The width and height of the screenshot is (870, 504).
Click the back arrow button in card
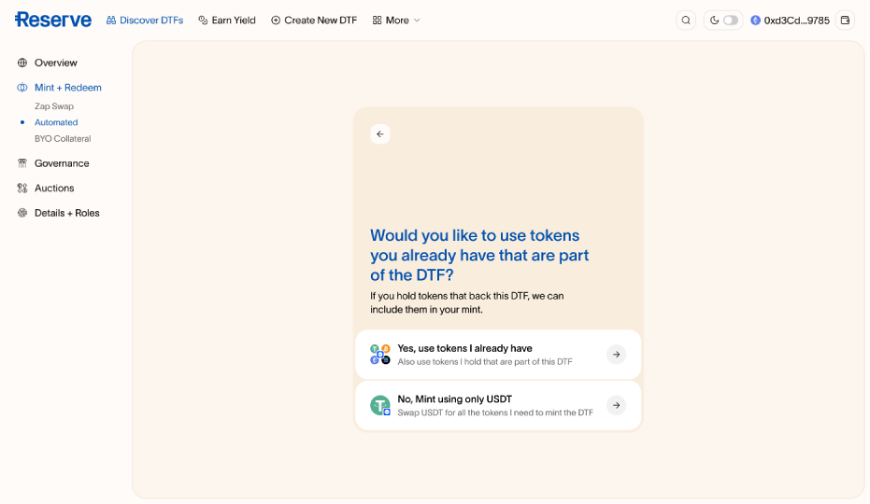[380, 134]
